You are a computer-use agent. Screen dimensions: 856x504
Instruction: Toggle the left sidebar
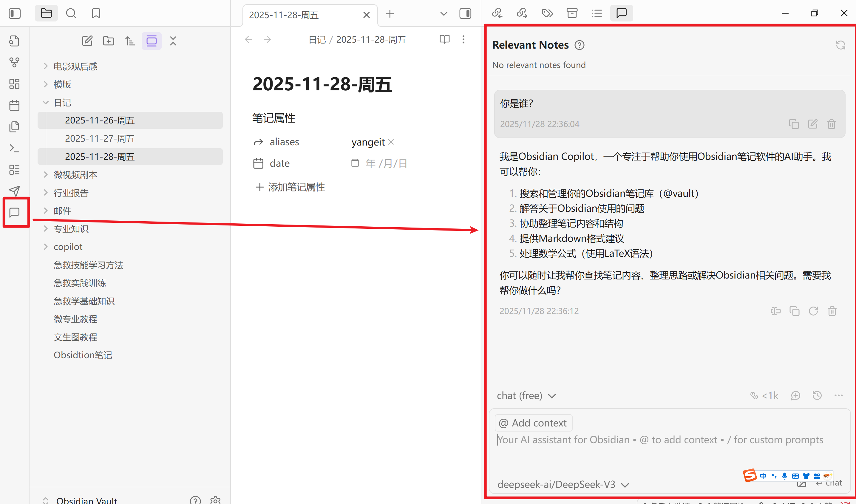15,14
